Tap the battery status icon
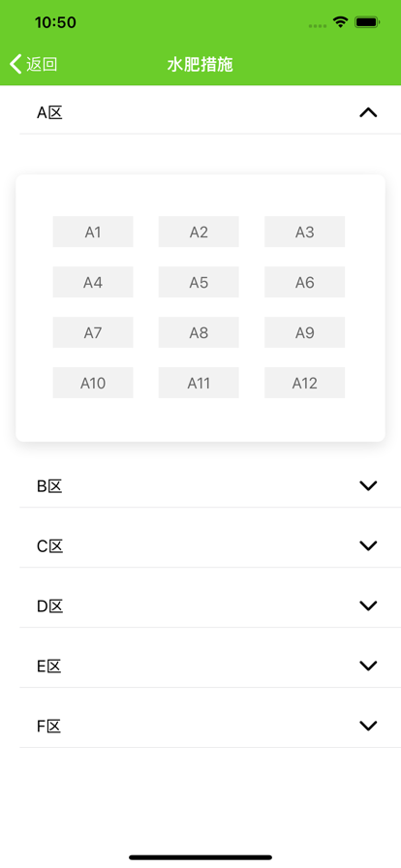Image resolution: width=401 pixels, height=868 pixels. (367, 22)
